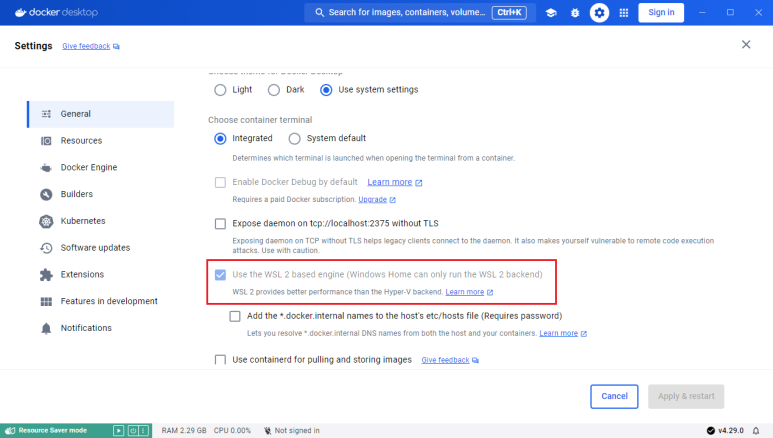Open the Resources settings tab
The width and height of the screenshot is (773, 438).
point(101,141)
